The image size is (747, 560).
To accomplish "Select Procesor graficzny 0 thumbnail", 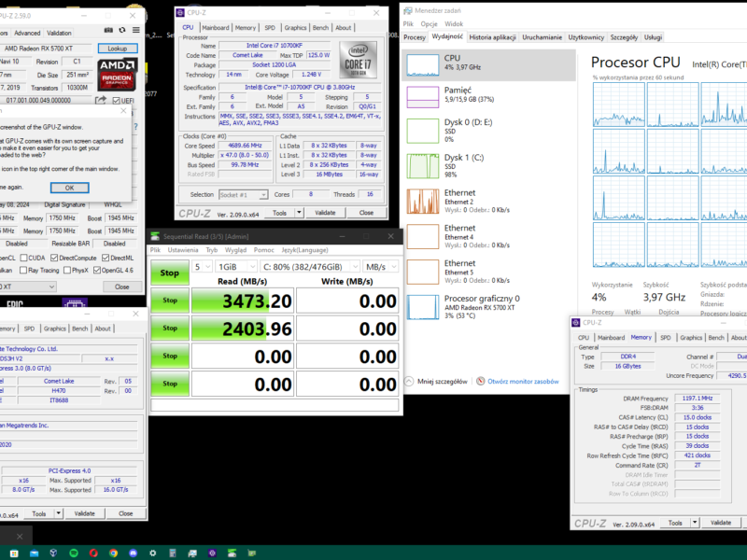I will (423, 307).
